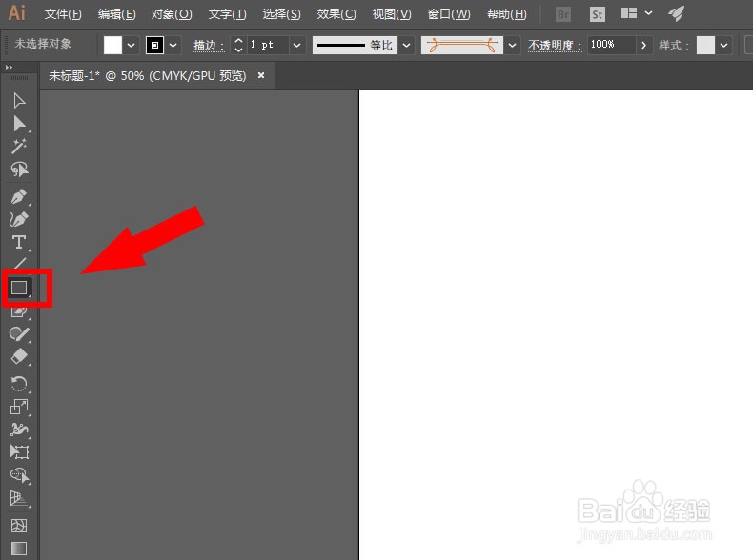
Task: Select the Free Transform tool
Action: coord(19,451)
